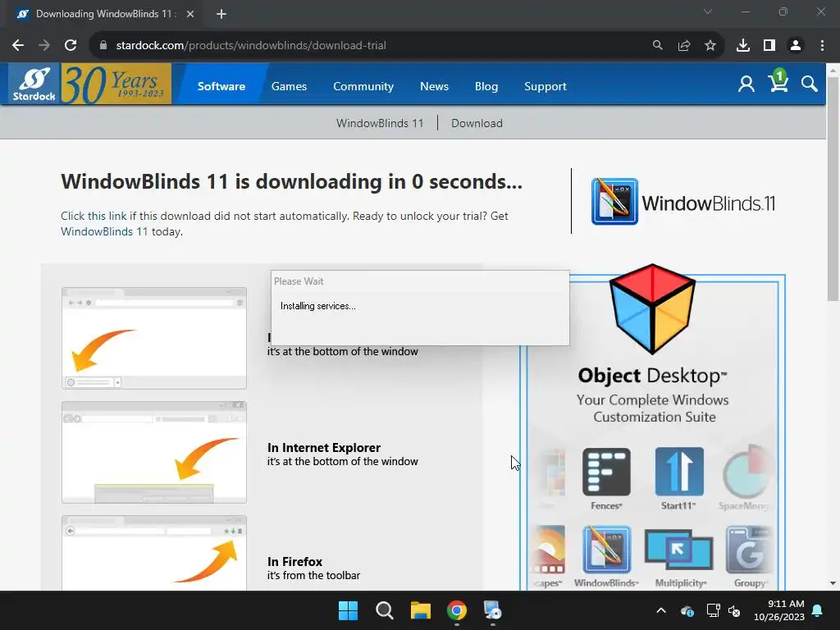Show hidden system tray icons chevron
Viewport: 840px width, 630px height.
661,610
